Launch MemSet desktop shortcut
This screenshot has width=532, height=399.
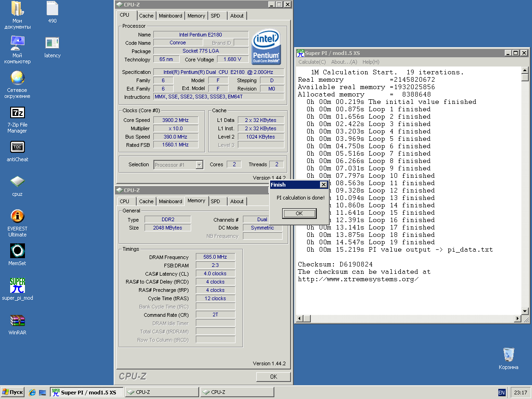pos(17,254)
